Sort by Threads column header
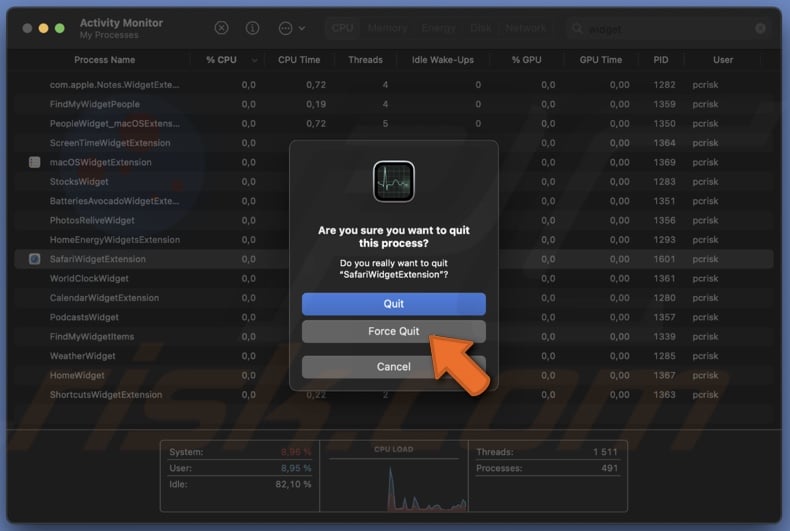The height and width of the screenshot is (531, 790). (365, 60)
